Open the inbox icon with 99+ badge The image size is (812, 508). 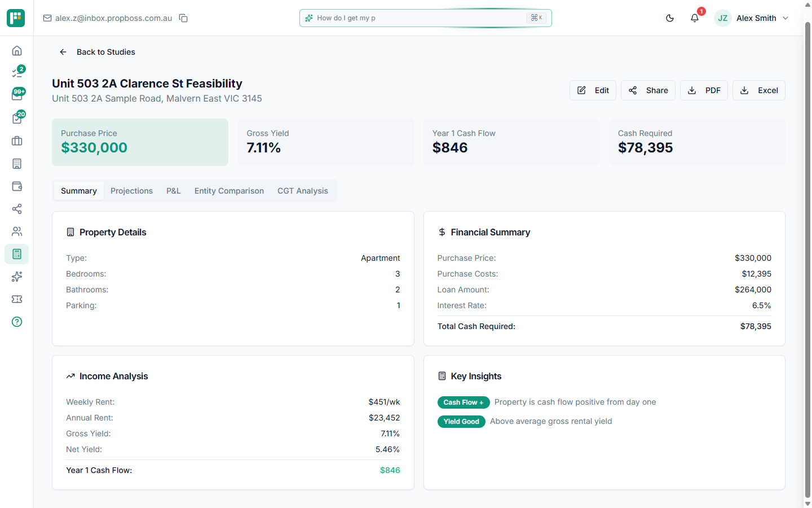click(x=17, y=95)
